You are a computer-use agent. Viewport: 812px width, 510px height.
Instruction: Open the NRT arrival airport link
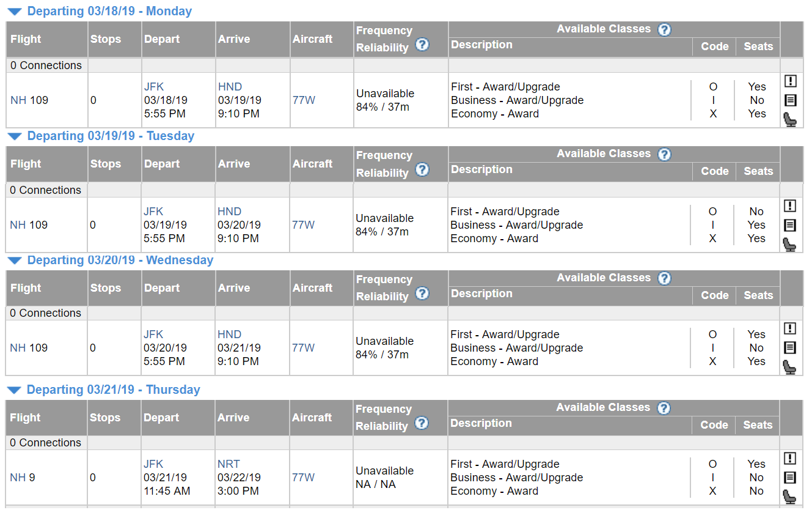pos(229,464)
